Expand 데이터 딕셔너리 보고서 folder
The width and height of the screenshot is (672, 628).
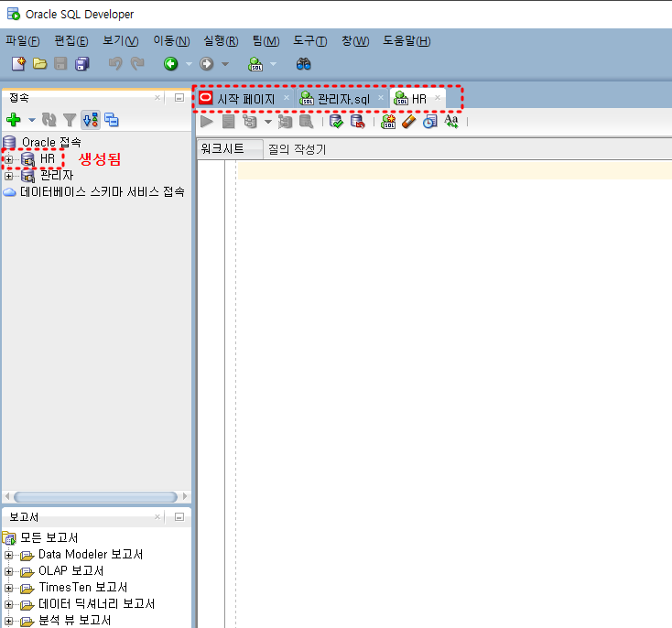tap(8, 604)
